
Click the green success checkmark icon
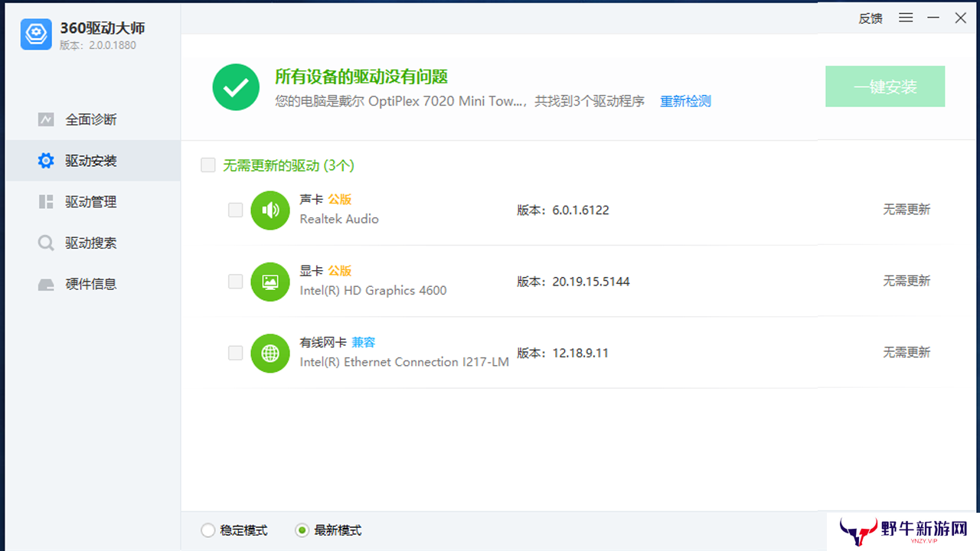(236, 87)
